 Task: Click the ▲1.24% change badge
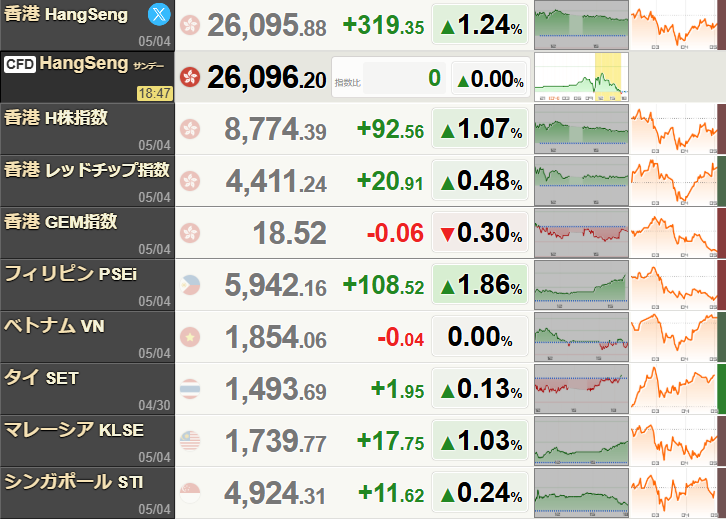coord(480,25)
